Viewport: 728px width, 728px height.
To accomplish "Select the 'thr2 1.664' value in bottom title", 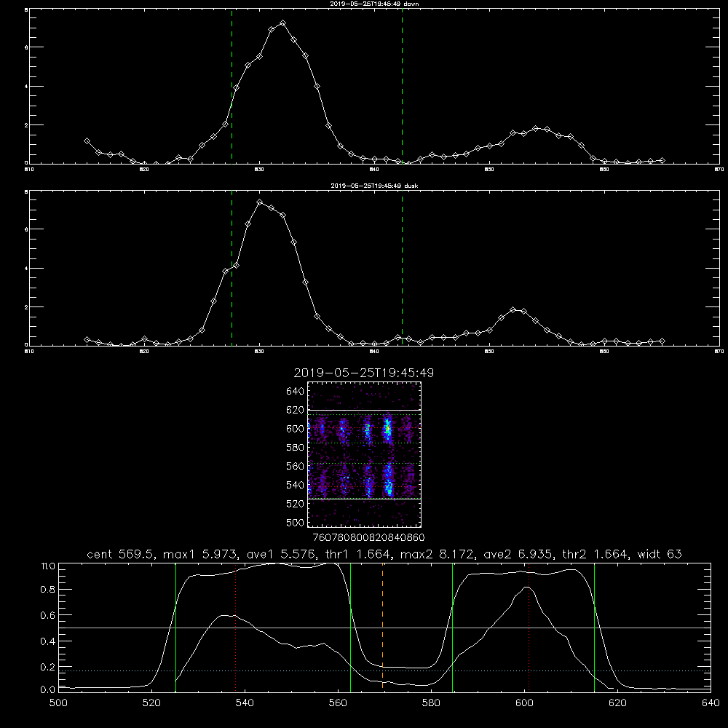I will pyautogui.click(x=596, y=554).
